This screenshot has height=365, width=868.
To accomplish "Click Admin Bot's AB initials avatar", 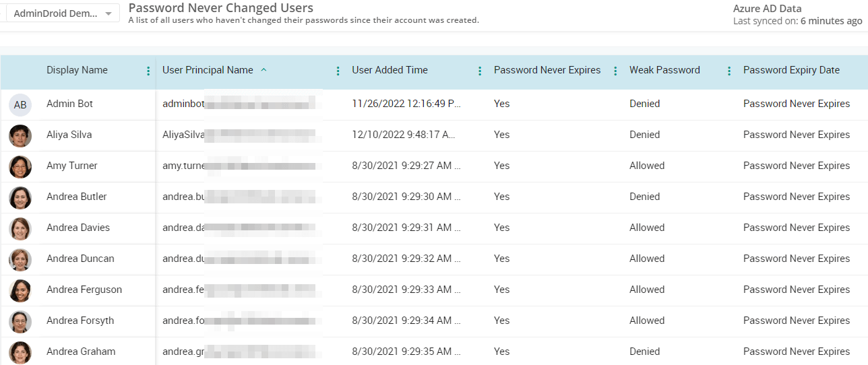I will (20, 104).
